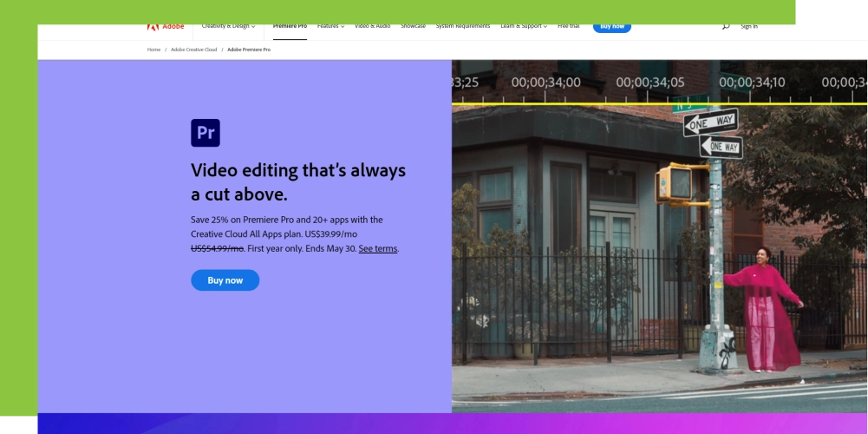Select the Premiere Pro nav tab

(290, 27)
